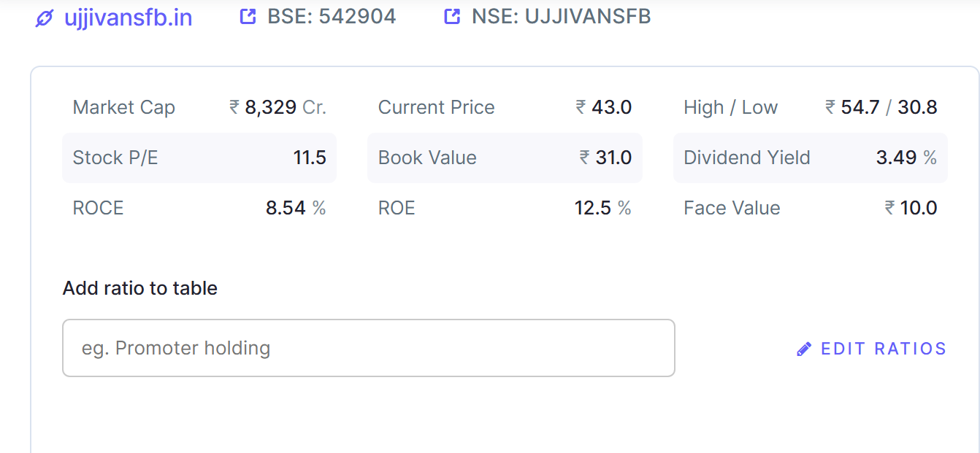Open the NSE: UJJIVANSFB link

tap(561, 17)
